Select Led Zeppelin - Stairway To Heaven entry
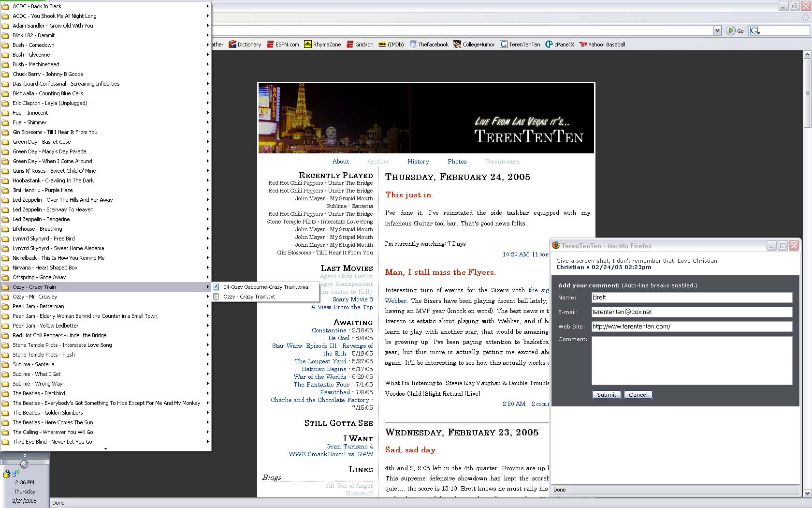This screenshot has height=508, width=812. [106, 209]
